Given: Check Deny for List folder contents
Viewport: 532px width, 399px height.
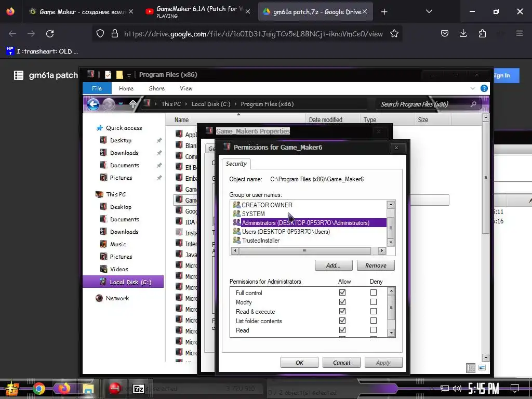Looking at the screenshot, I should coord(374,321).
